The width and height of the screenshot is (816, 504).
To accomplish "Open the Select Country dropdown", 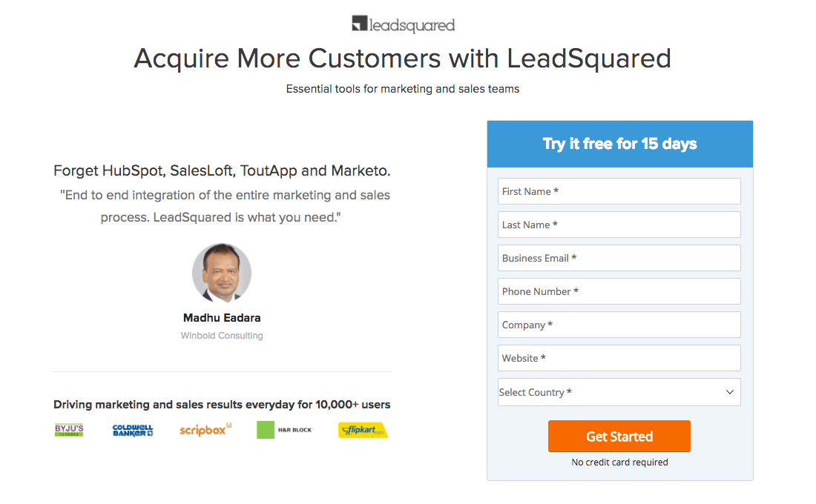I will [619, 391].
